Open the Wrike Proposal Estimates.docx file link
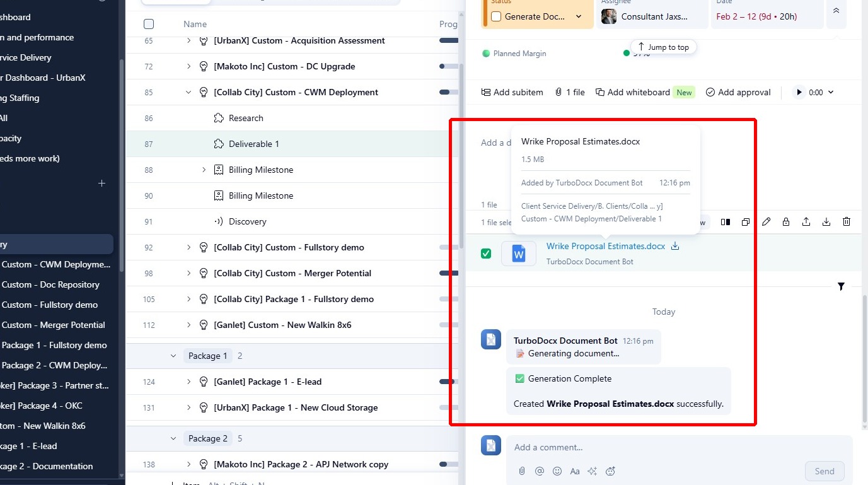The height and width of the screenshot is (485, 868). pyautogui.click(x=605, y=246)
